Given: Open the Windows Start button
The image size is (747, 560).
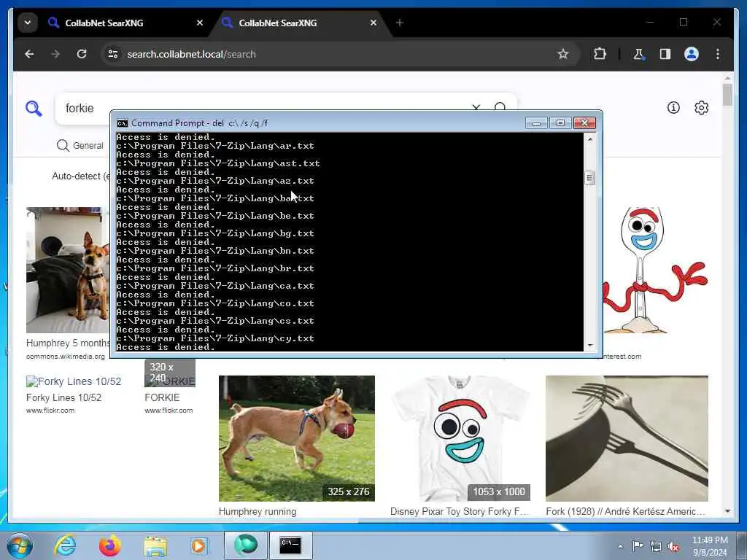Looking at the screenshot, I should click(20, 545).
